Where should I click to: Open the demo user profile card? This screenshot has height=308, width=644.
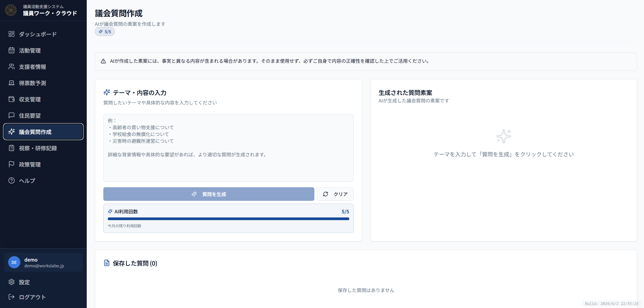point(43,262)
